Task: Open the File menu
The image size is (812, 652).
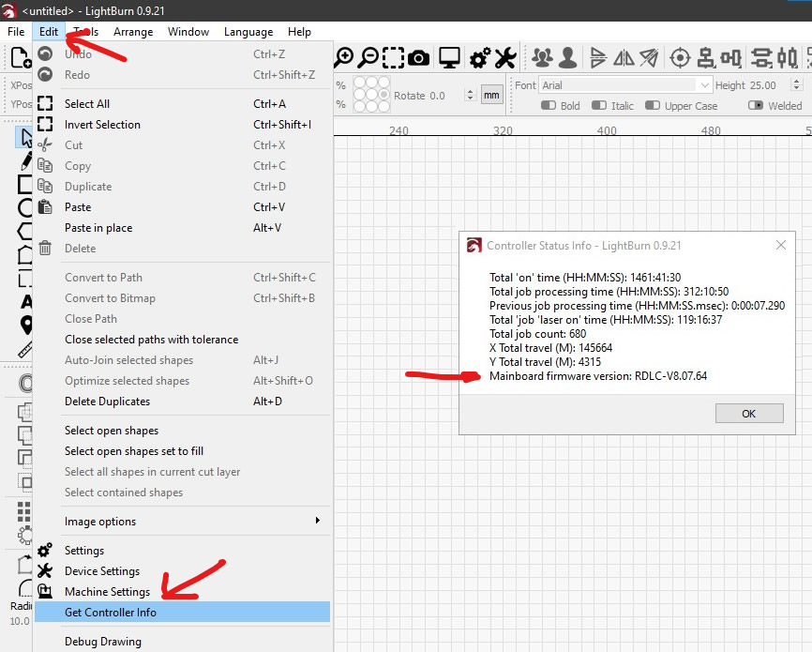Action: 16,32
